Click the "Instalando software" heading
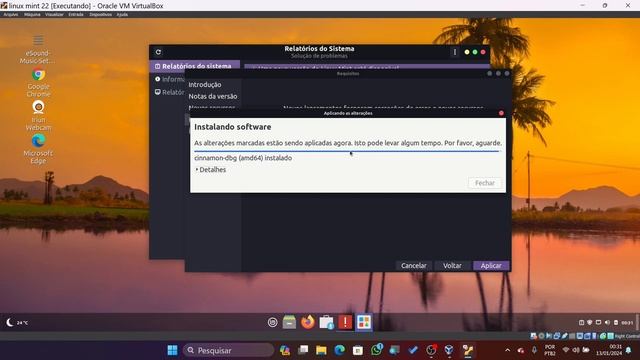Viewport: 640px width, 360px height. [x=233, y=127]
